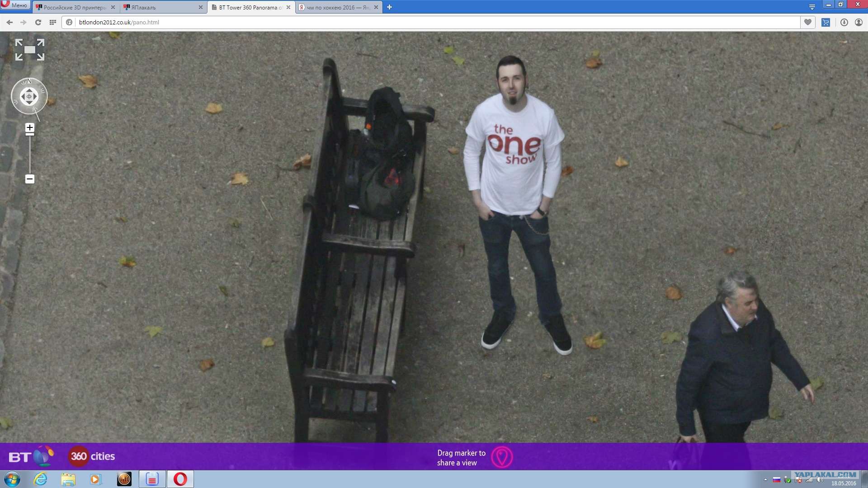Click the share-a-view location marker

pos(502,457)
